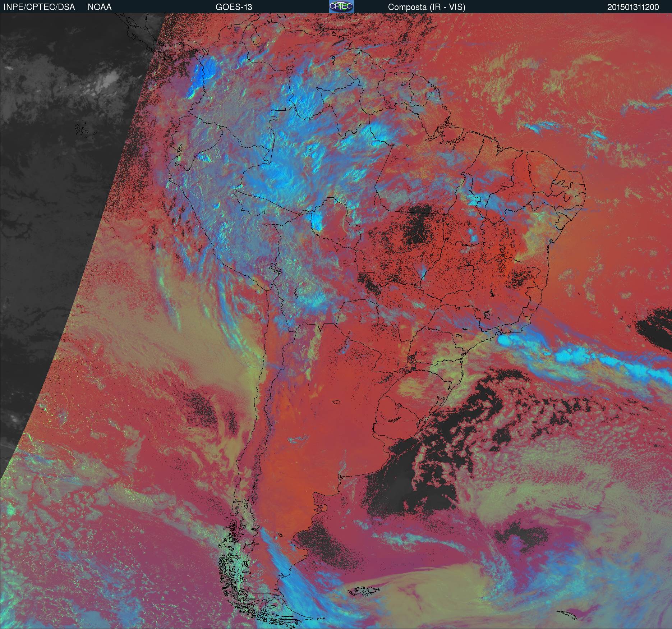Viewport: 672px width, 629px height.
Task: Click the CPTEC logo in header
Action: (x=341, y=6)
